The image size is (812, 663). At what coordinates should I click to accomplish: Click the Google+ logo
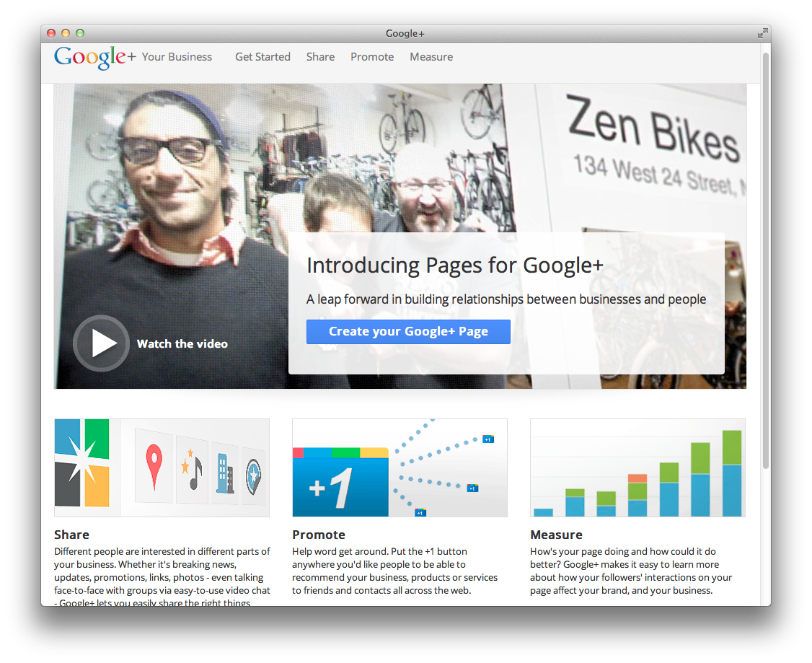94,57
